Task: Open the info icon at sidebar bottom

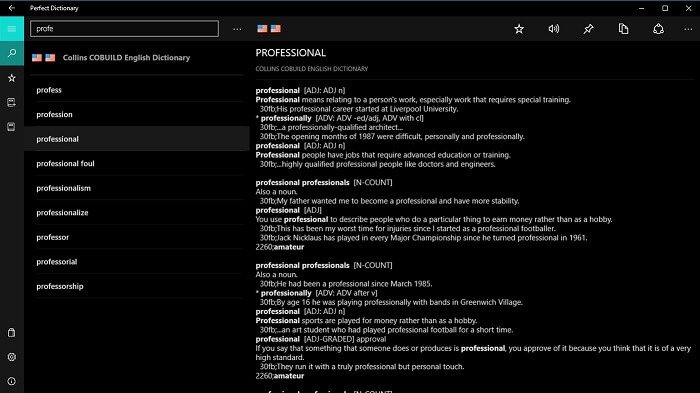Action: [x=12, y=381]
